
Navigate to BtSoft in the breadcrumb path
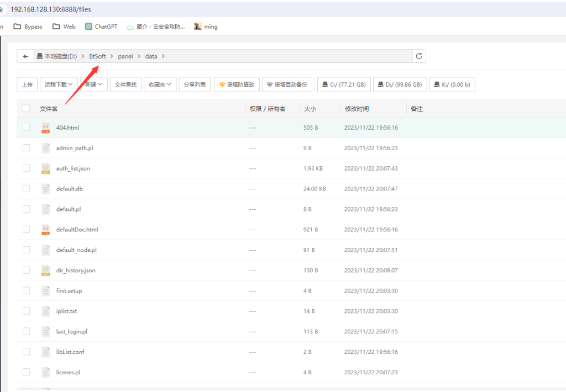(97, 56)
